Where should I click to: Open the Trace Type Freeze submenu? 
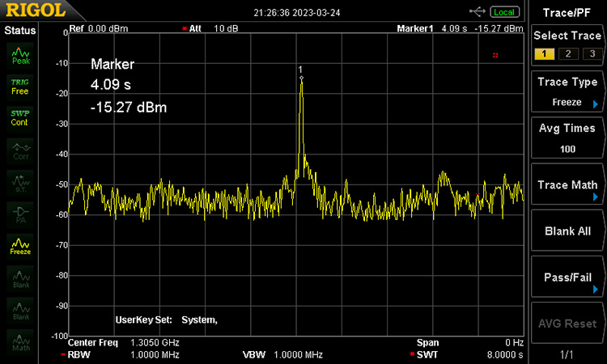pyautogui.click(x=567, y=91)
